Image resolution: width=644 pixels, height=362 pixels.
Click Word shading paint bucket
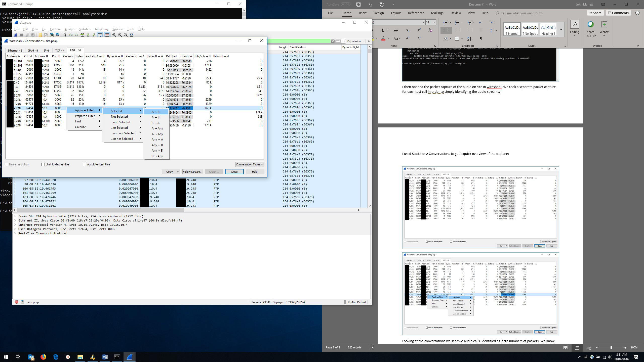(446, 39)
